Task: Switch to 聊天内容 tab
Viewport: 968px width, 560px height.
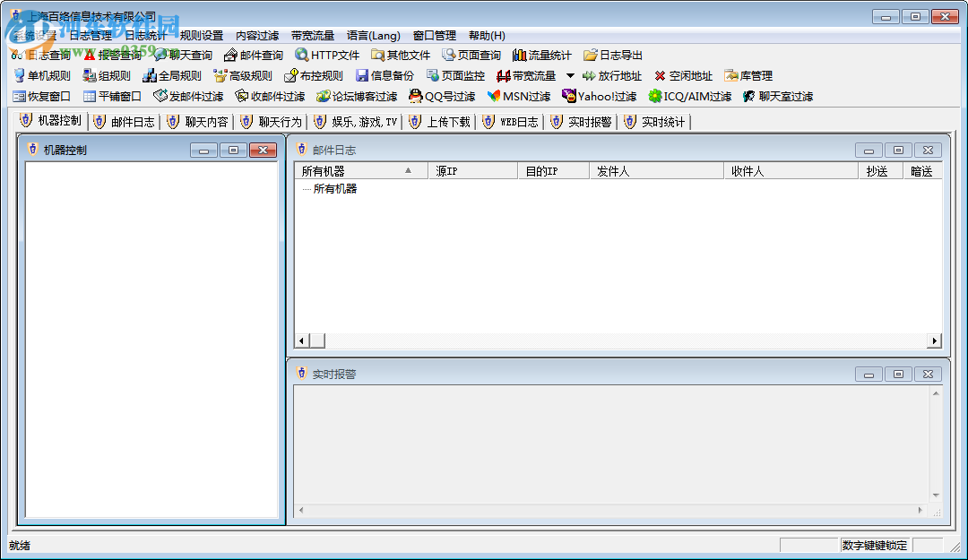Action: tap(197, 122)
